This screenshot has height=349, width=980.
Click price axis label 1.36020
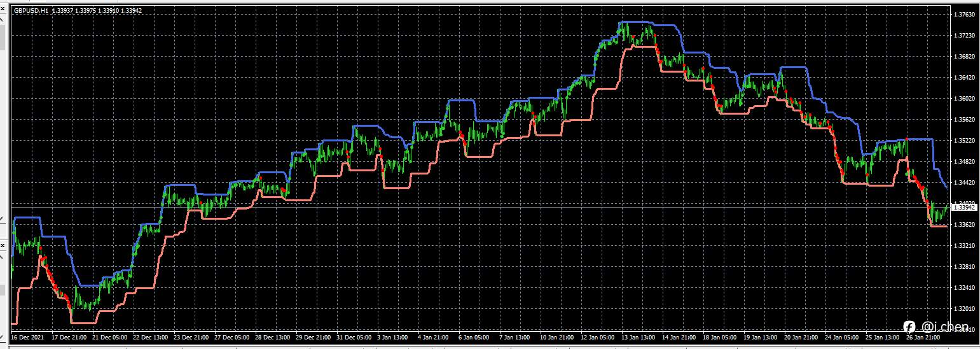[965, 98]
